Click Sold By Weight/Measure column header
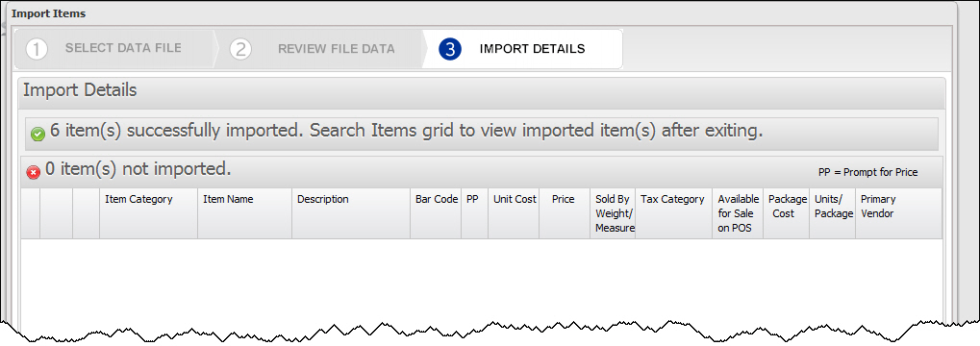 tap(614, 213)
